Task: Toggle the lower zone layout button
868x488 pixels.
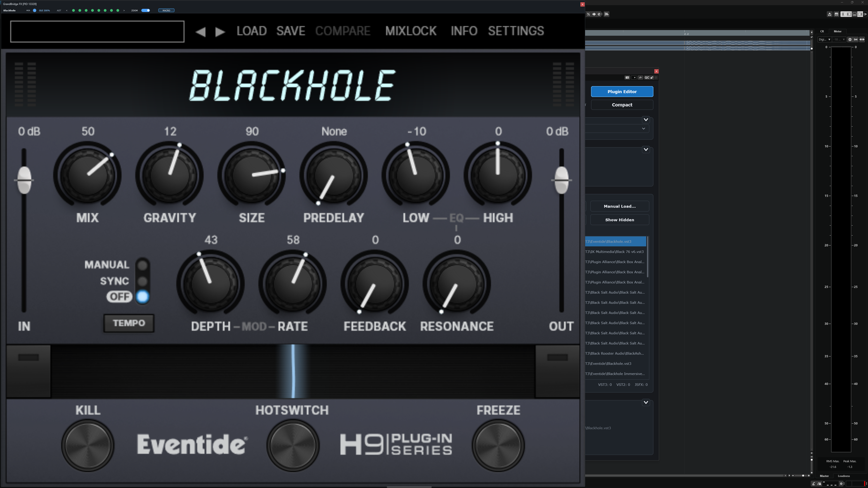Action: (854, 14)
